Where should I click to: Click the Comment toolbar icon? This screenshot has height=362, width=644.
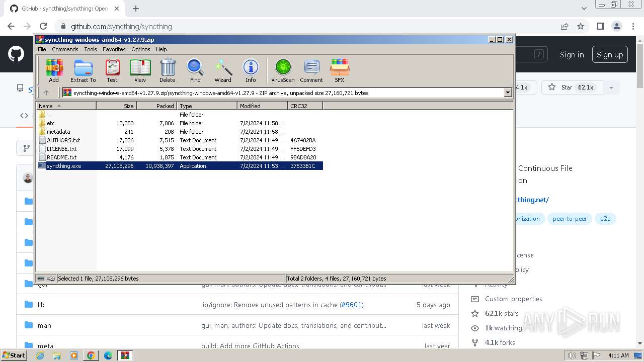click(x=311, y=70)
